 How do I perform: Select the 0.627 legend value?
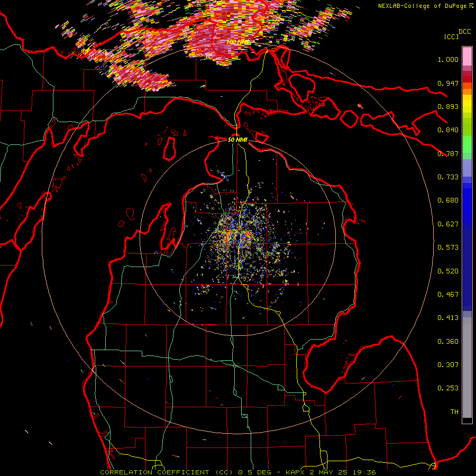point(448,224)
